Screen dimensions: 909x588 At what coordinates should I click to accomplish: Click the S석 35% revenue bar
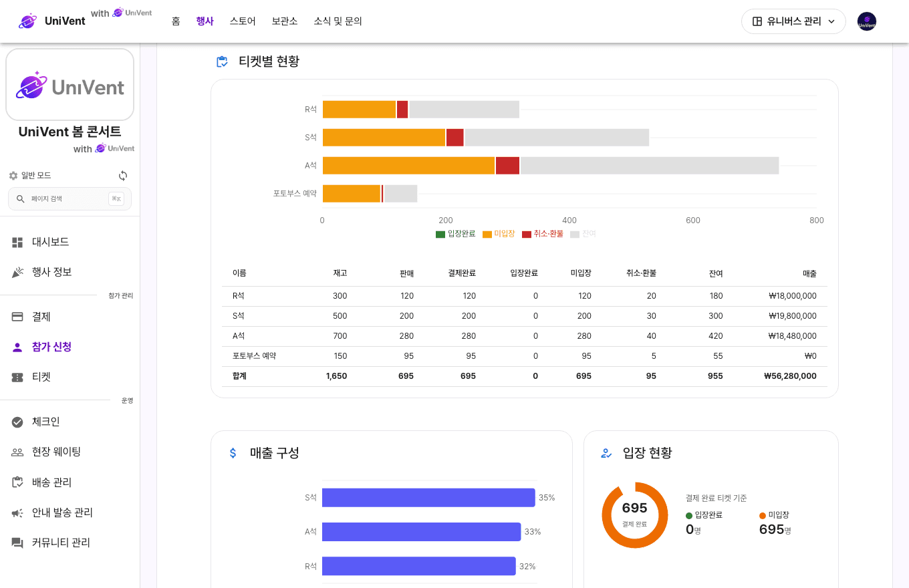(x=428, y=498)
